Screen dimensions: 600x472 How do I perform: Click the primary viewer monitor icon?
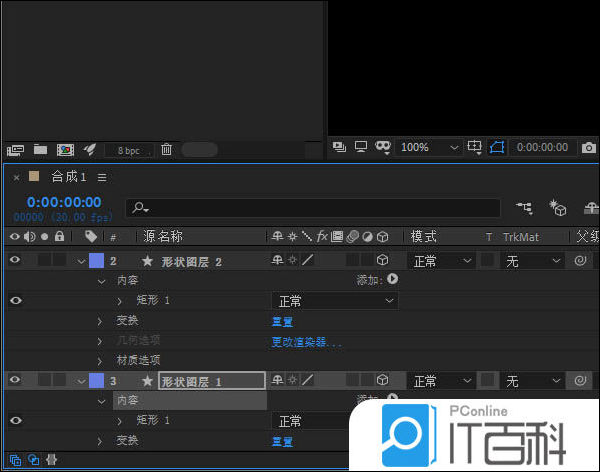tap(360, 147)
